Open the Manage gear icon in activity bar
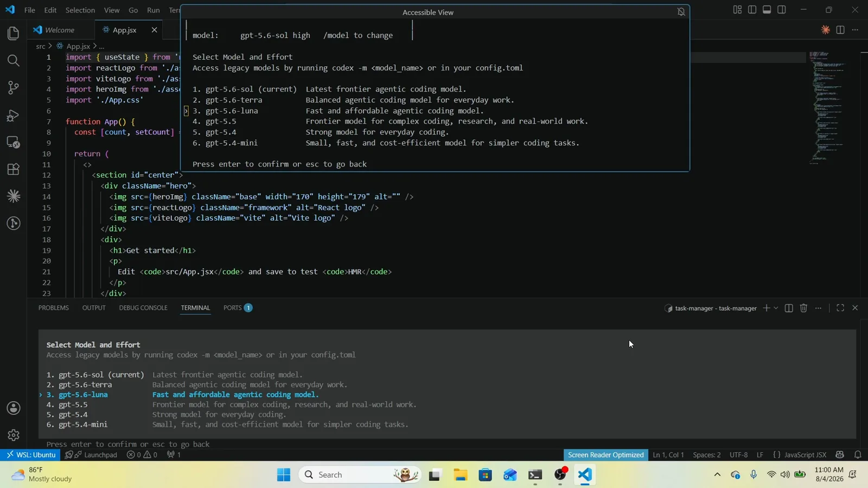The image size is (868, 488). tap(14, 435)
